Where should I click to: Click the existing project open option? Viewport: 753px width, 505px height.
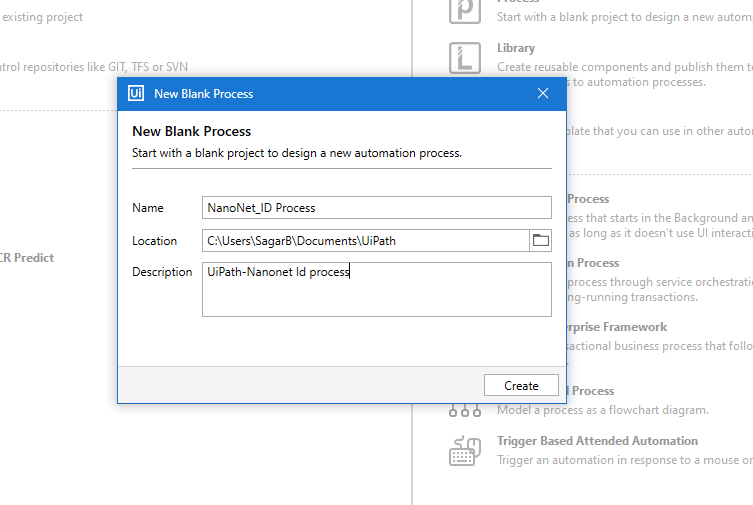pyautogui.click(x=42, y=17)
